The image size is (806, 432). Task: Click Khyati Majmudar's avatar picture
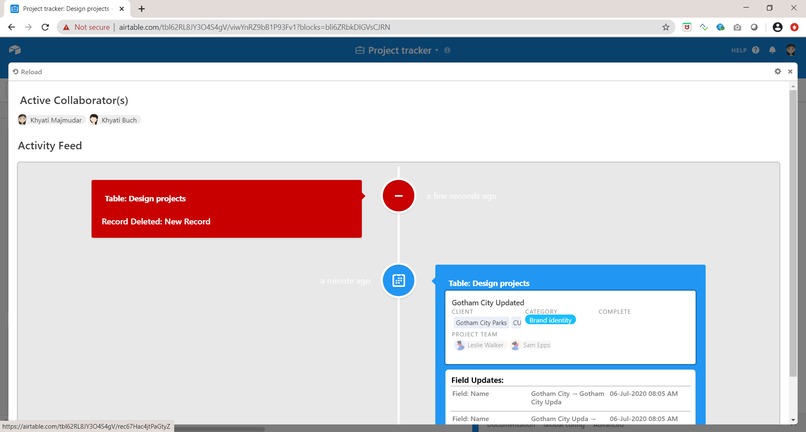[22, 120]
